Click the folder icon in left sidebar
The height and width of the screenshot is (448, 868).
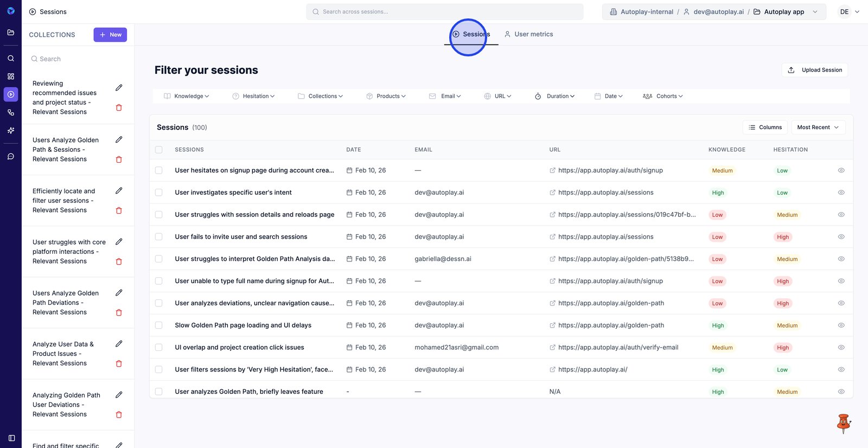click(11, 33)
